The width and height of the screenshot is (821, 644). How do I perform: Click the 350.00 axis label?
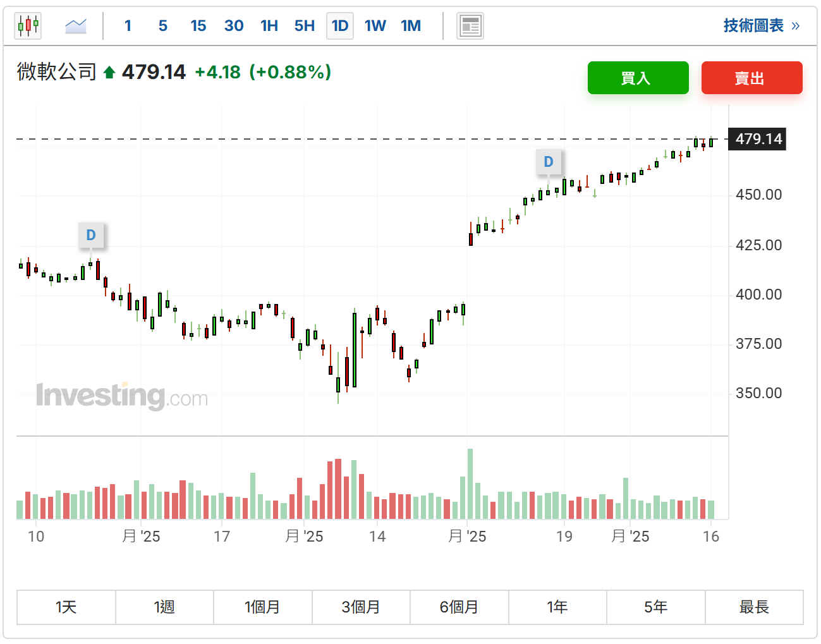click(x=758, y=393)
